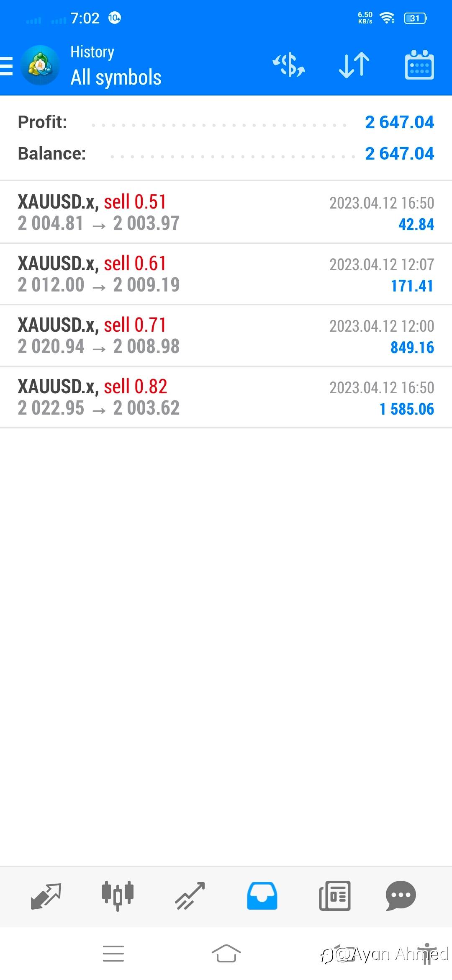
Task: Tap the Balance summary row
Action: (x=226, y=154)
